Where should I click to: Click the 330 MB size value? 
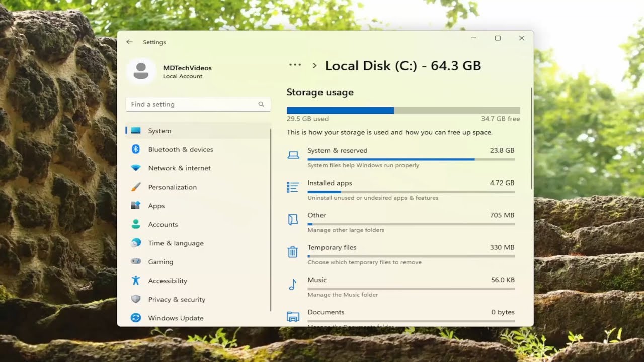click(502, 247)
